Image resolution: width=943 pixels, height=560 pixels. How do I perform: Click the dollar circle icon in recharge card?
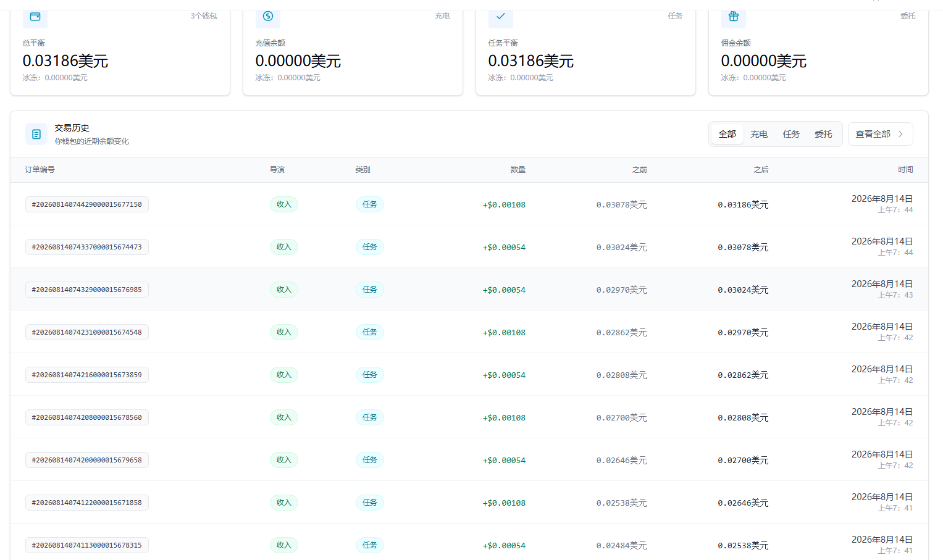pyautogui.click(x=268, y=17)
